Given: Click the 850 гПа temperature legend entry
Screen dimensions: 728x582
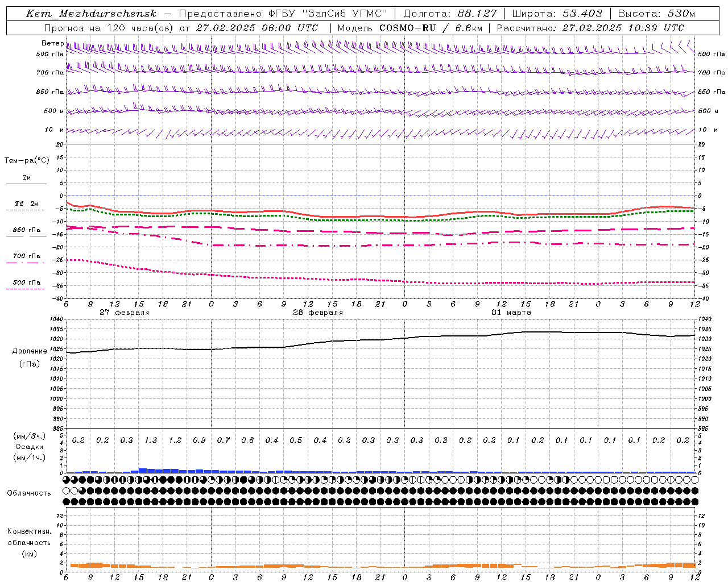Looking at the screenshot, I should point(27,230).
